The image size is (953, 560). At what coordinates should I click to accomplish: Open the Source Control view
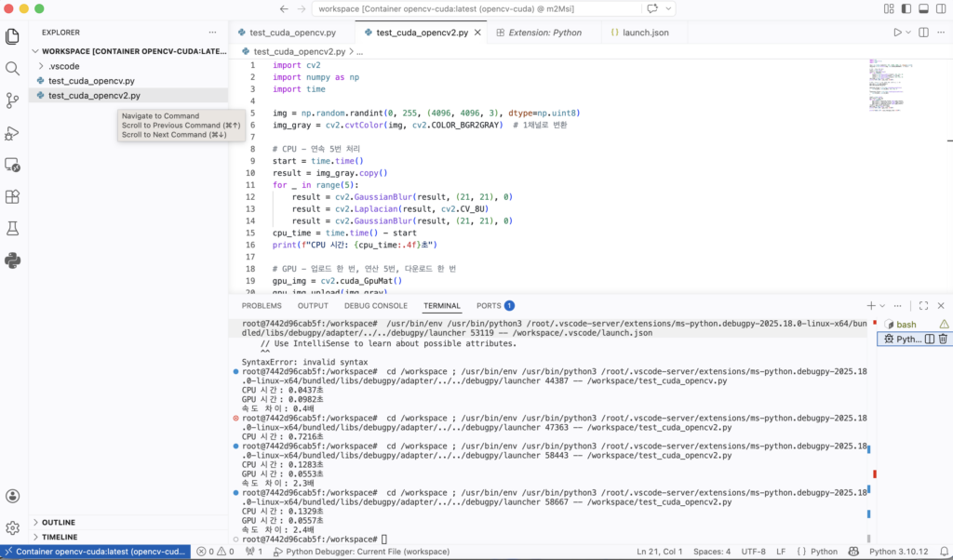pyautogui.click(x=13, y=100)
